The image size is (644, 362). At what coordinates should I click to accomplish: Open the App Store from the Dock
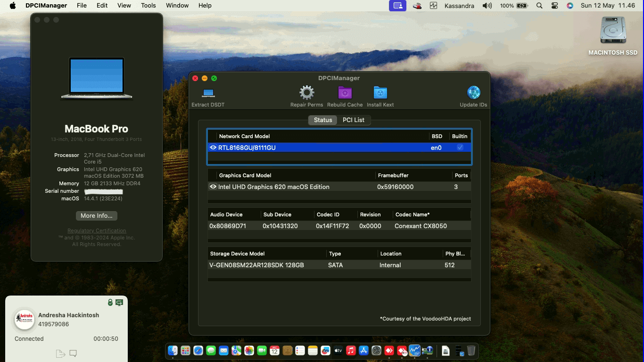363,351
